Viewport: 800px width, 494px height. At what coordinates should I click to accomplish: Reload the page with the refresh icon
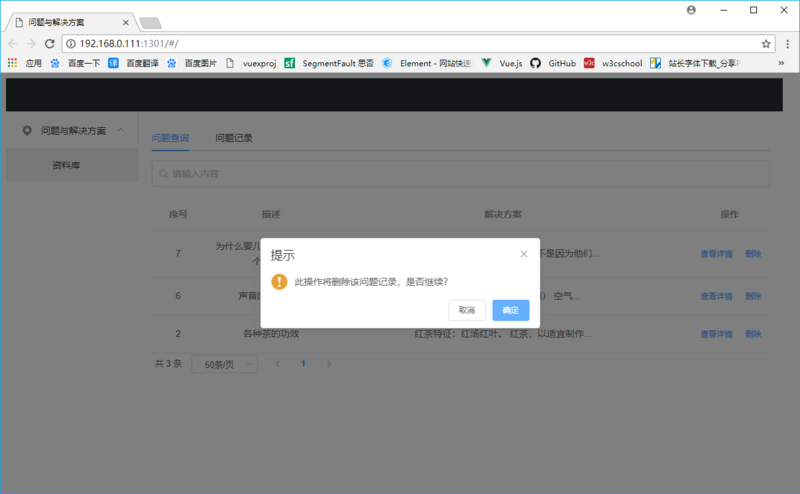[49, 44]
